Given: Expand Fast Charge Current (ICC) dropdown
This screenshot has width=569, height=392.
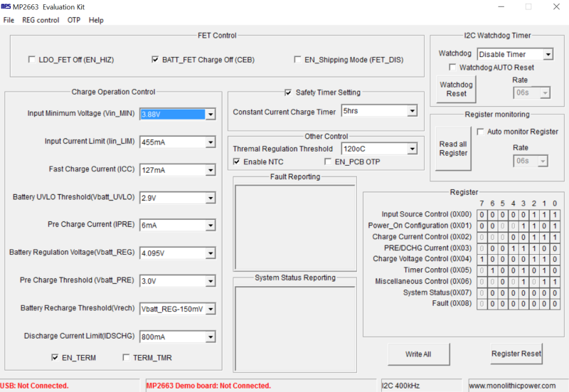Looking at the screenshot, I should (211, 170).
